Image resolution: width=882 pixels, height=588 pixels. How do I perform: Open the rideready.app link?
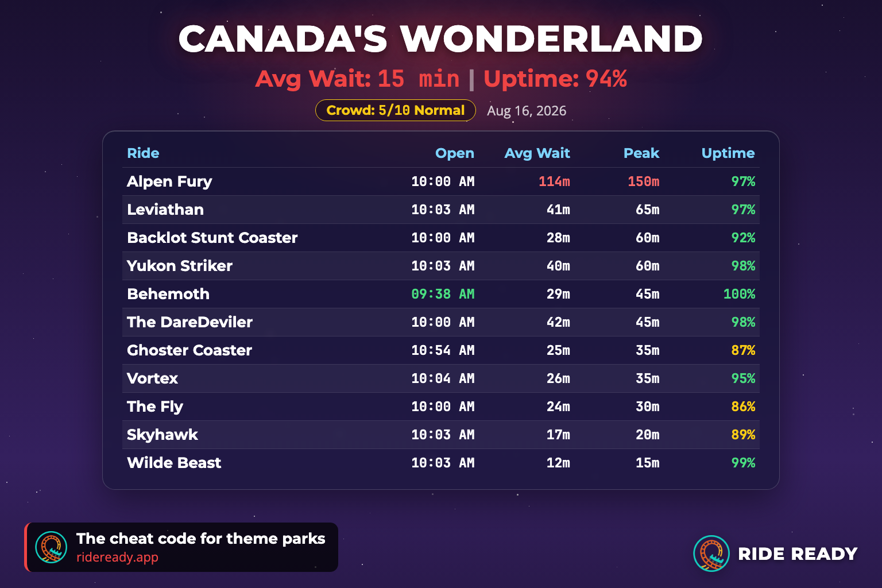(117, 557)
